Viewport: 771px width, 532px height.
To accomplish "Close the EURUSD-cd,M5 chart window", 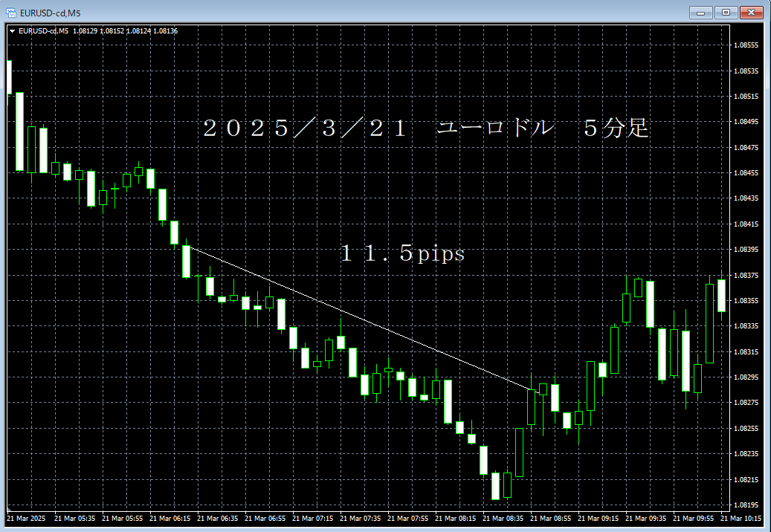I will coord(751,13).
